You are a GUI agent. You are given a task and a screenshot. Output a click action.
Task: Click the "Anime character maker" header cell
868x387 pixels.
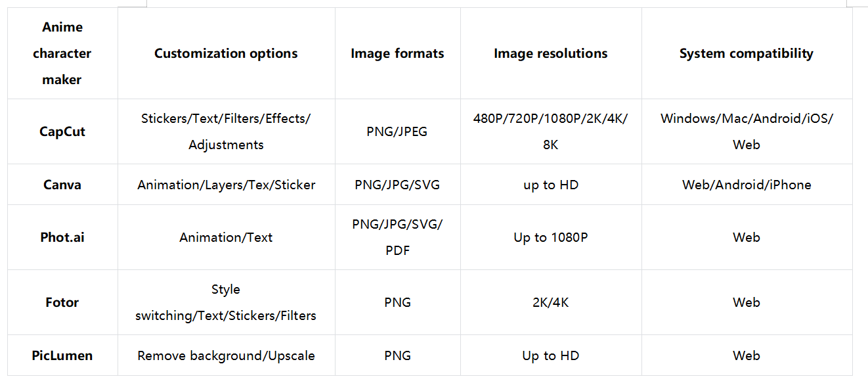click(62, 53)
